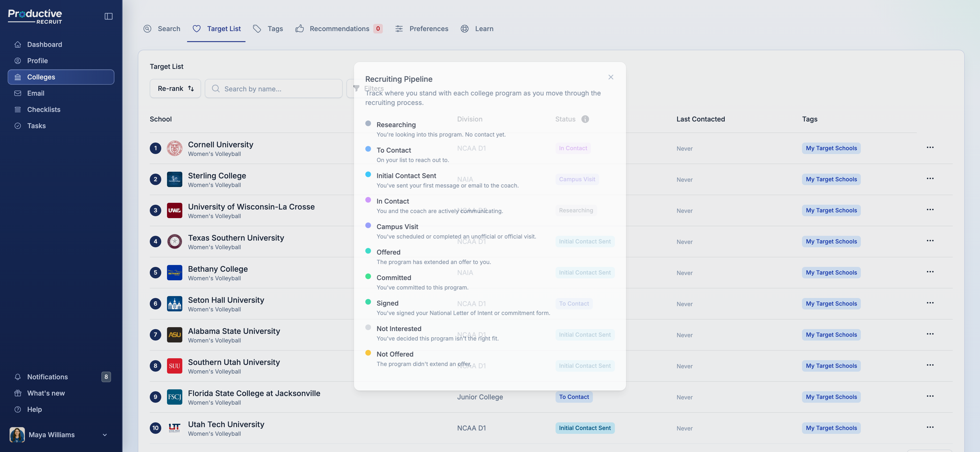Click Maya Williams profile avatar
This screenshot has height=452, width=980.
point(17,435)
